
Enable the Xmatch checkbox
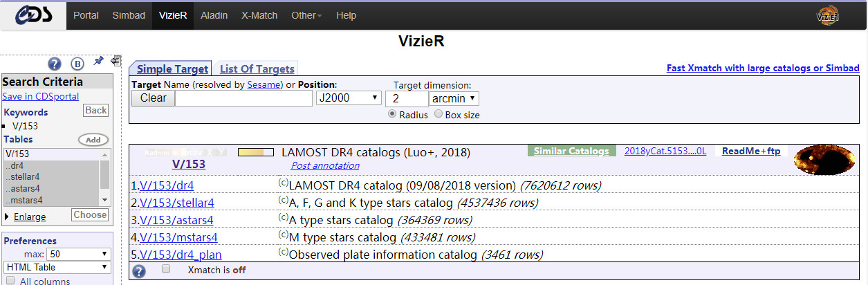point(166,269)
